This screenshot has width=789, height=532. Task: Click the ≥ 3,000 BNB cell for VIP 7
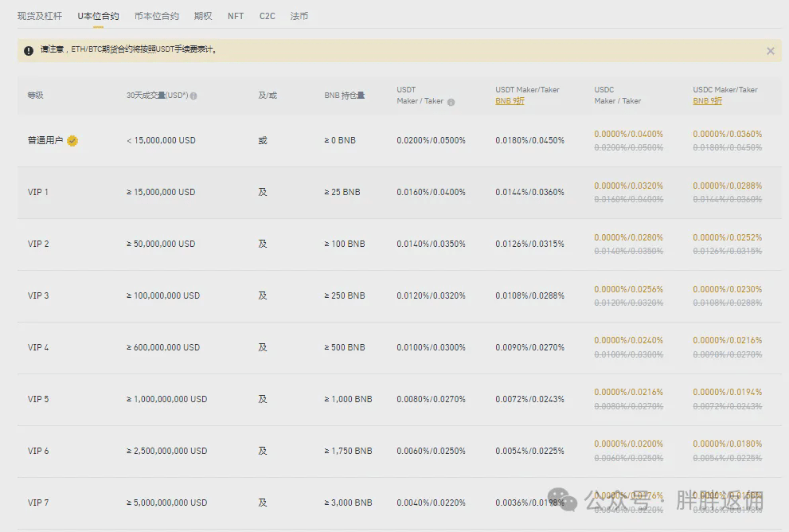(x=348, y=503)
